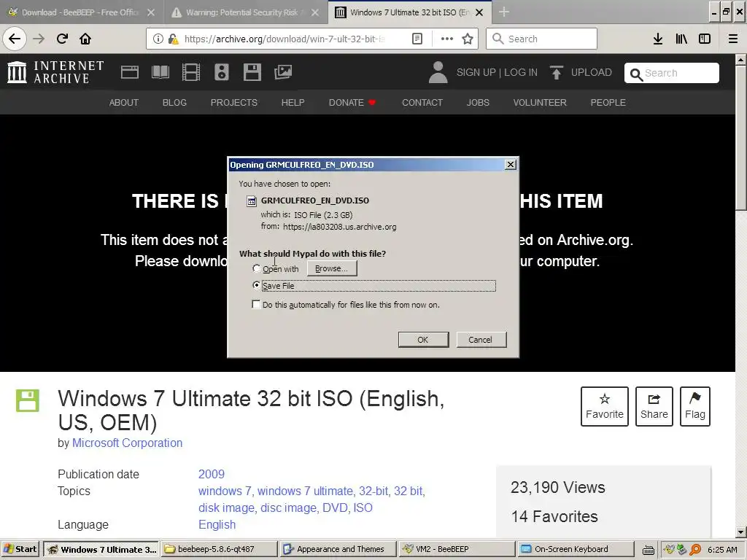Check Do this automatically for files
The height and width of the screenshot is (560, 747).
256,304
